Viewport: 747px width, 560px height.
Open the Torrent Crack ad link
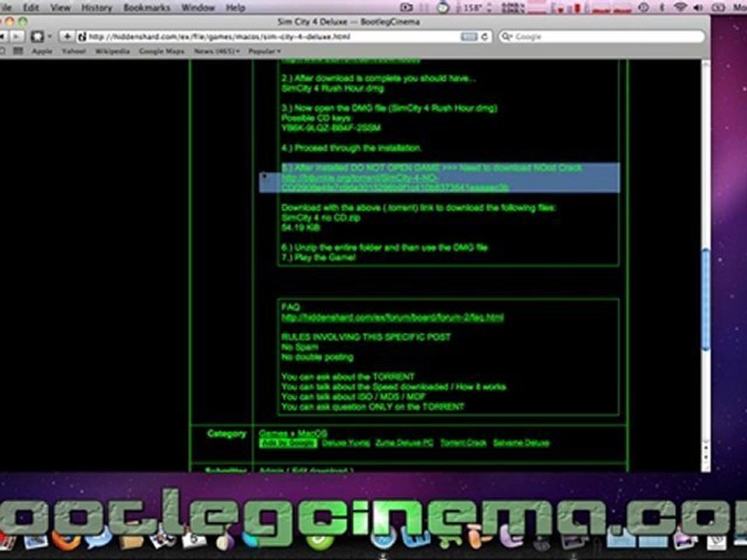tap(464, 443)
